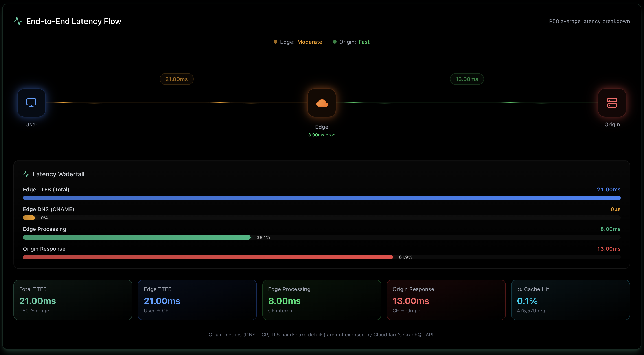Click the 'CF → Origin' subtitle text

click(406, 311)
